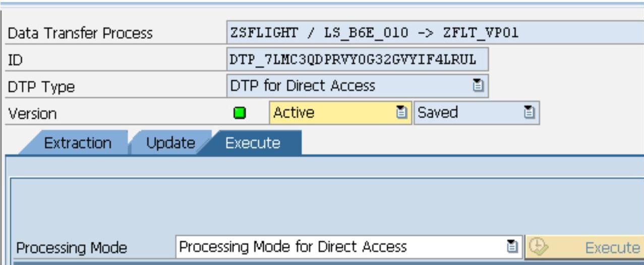Click the Data Transfer Process name field
This screenshot has height=265, width=644.
coord(434,34)
